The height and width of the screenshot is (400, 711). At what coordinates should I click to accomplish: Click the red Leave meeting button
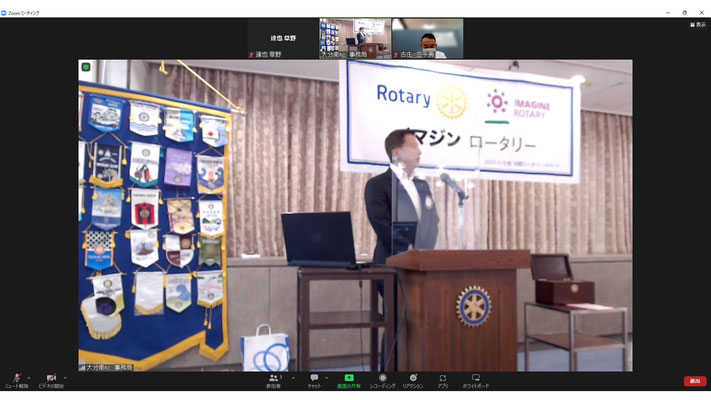pos(695,381)
